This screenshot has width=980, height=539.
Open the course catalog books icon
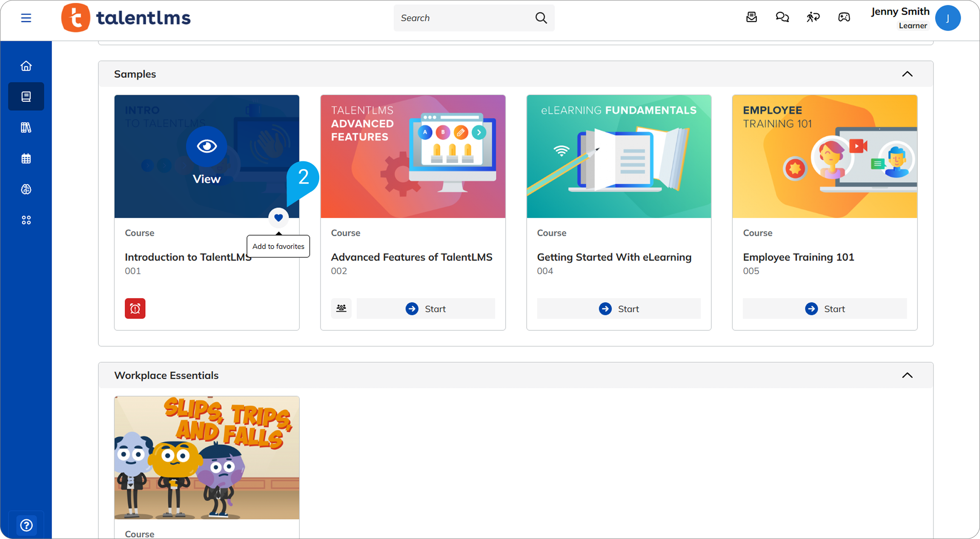pos(26,128)
